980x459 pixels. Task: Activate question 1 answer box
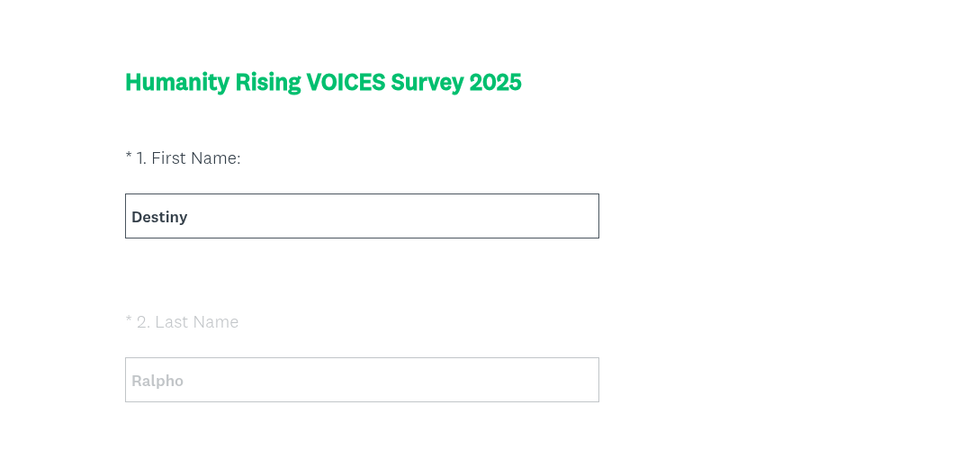coord(362,216)
